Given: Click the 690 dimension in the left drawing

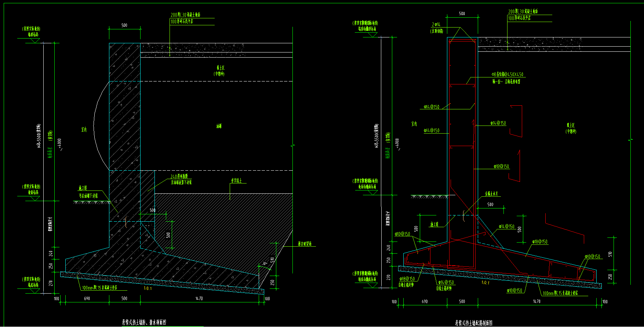Looking at the screenshot, I should (x=87, y=298).
